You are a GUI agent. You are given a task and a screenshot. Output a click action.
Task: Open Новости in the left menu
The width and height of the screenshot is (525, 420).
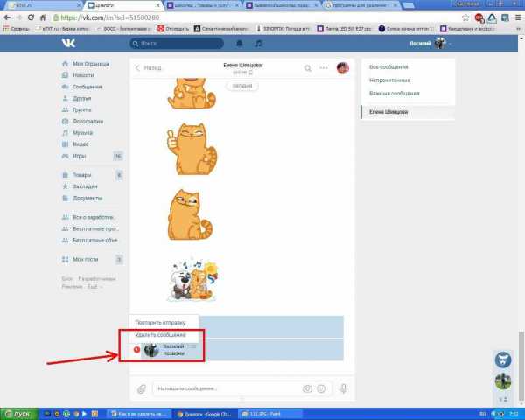(83, 75)
